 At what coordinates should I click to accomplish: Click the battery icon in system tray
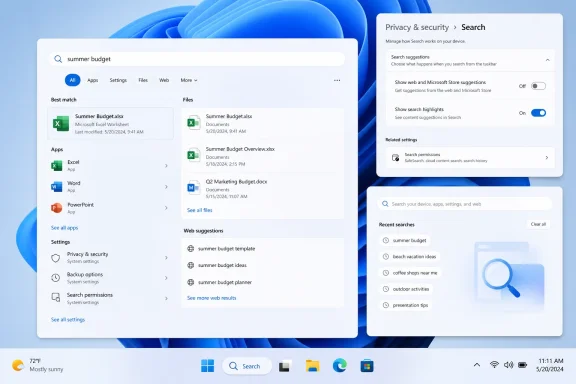[522, 365]
